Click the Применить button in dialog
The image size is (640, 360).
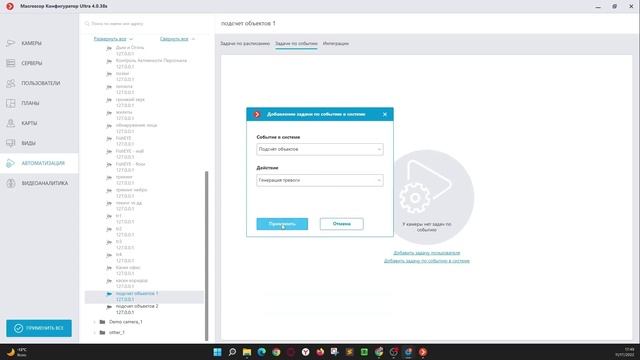tap(282, 224)
